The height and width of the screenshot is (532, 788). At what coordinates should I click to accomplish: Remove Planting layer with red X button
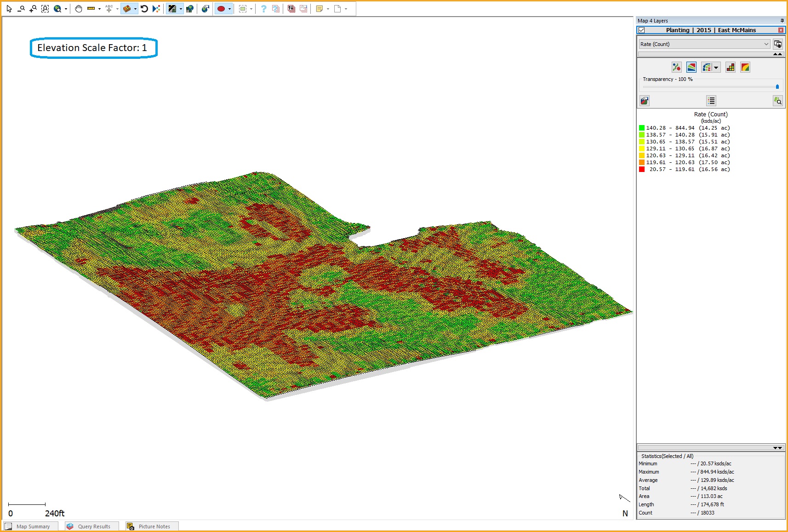[x=781, y=30]
